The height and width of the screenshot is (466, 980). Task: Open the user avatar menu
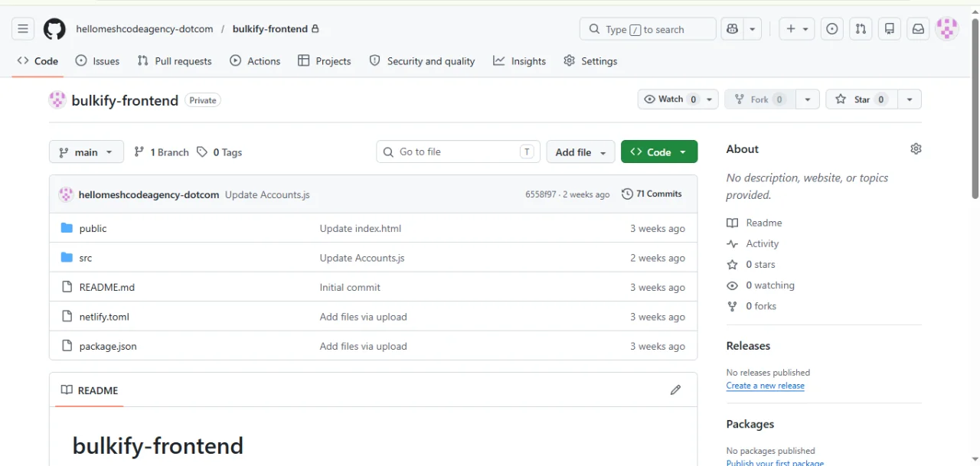[x=948, y=29]
